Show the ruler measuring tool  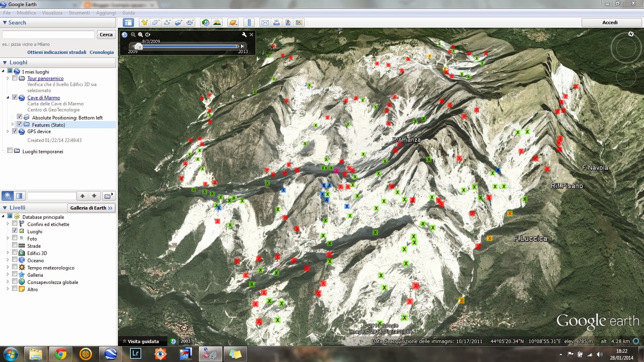coord(249,23)
